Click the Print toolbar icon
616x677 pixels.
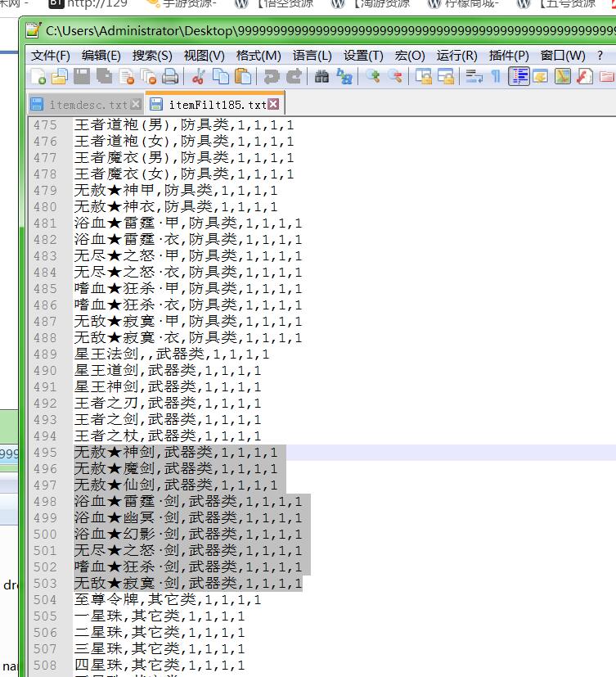coord(170,77)
